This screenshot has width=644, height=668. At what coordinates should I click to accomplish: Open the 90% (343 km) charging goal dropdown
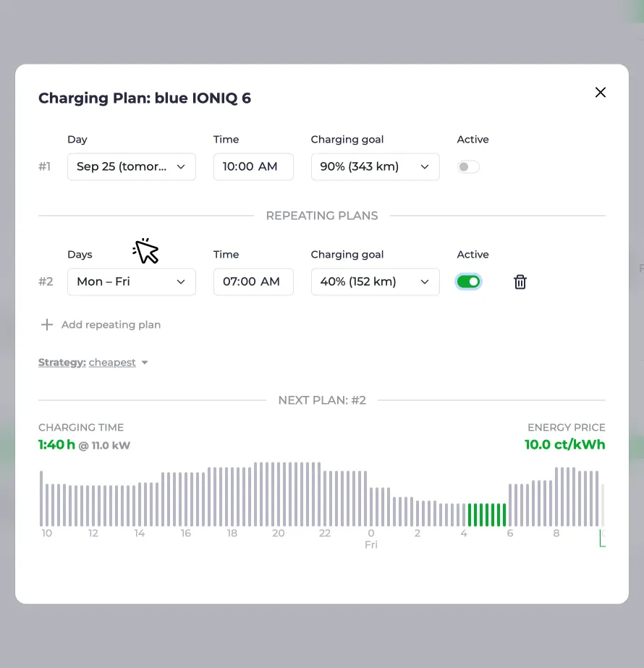coord(375,166)
